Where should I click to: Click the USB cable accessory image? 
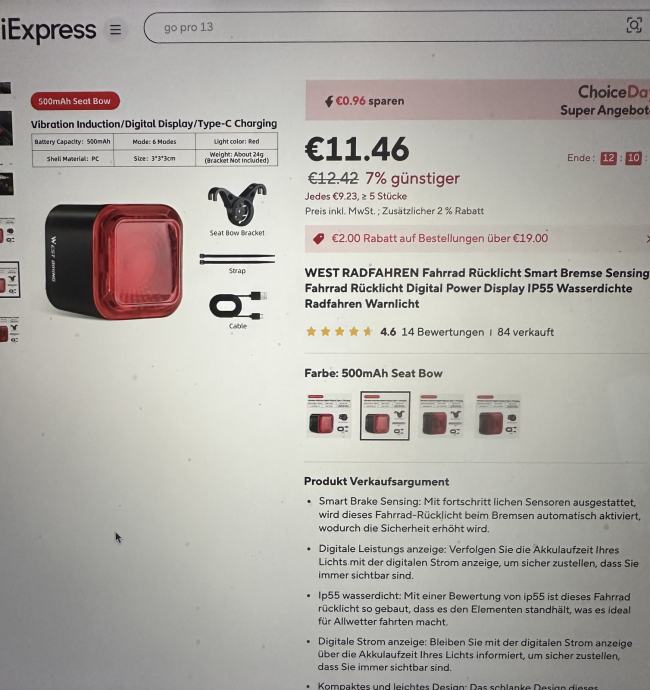238,306
